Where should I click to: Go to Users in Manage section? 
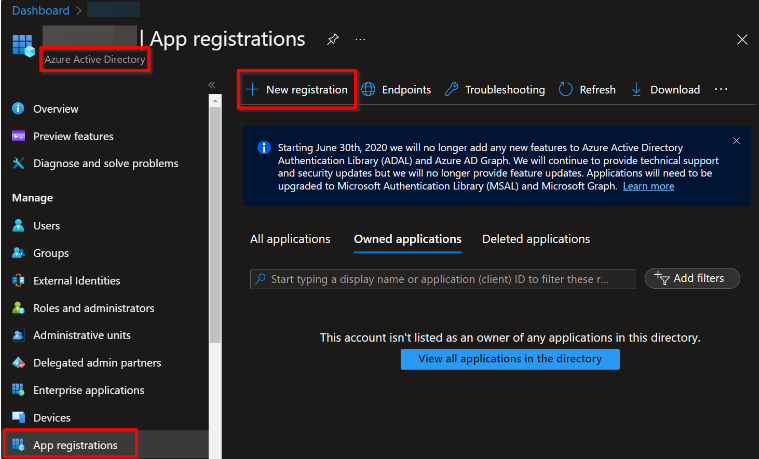click(x=46, y=226)
